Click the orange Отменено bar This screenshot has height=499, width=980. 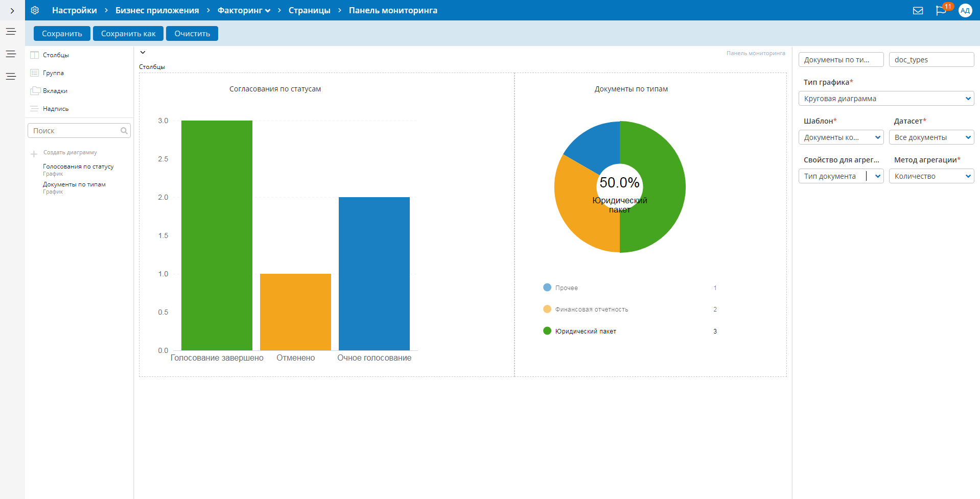295,312
